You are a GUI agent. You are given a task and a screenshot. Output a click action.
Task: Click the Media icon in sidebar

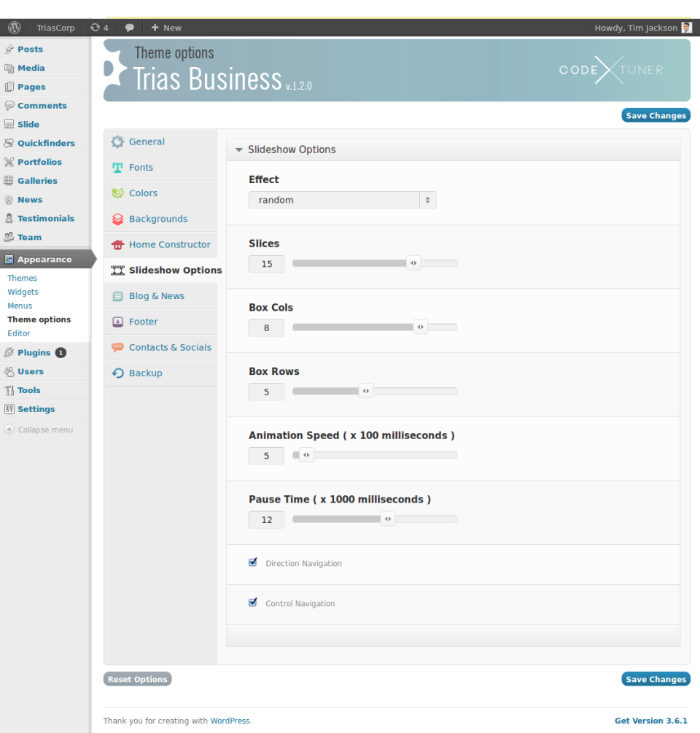pos(9,69)
